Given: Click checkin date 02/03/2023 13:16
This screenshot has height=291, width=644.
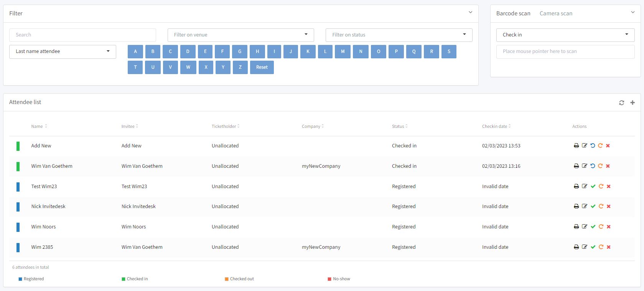Looking at the screenshot, I should point(501,166).
